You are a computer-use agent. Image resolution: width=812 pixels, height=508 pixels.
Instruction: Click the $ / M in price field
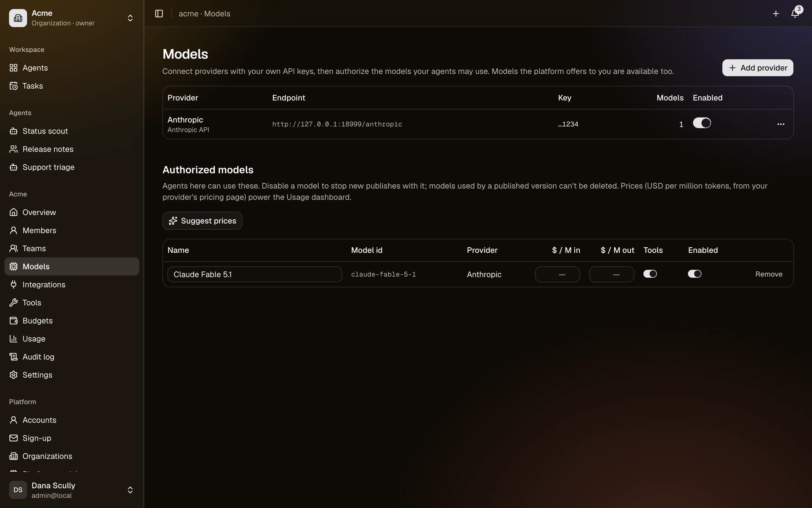click(557, 275)
